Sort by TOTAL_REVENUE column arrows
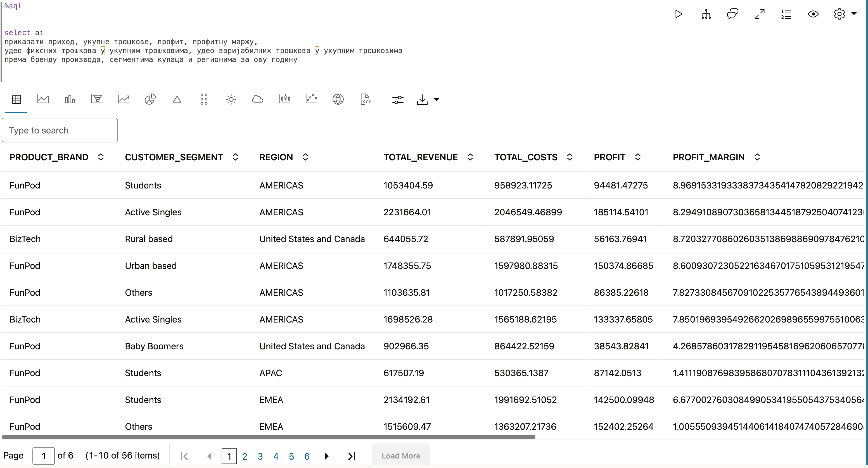This screenshot has height=468, width=868. pyautogui.click(x=470, y=157)
